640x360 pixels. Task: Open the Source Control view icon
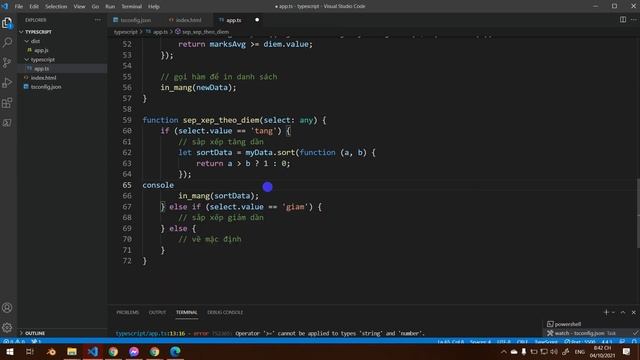(x=7, y=62)
